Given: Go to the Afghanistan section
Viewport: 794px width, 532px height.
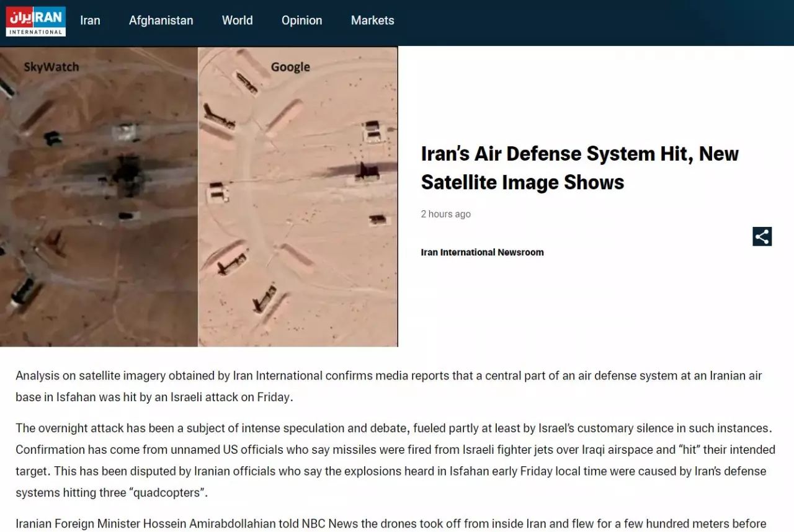Looking at the screenshot, I should (x=161, y=20).
